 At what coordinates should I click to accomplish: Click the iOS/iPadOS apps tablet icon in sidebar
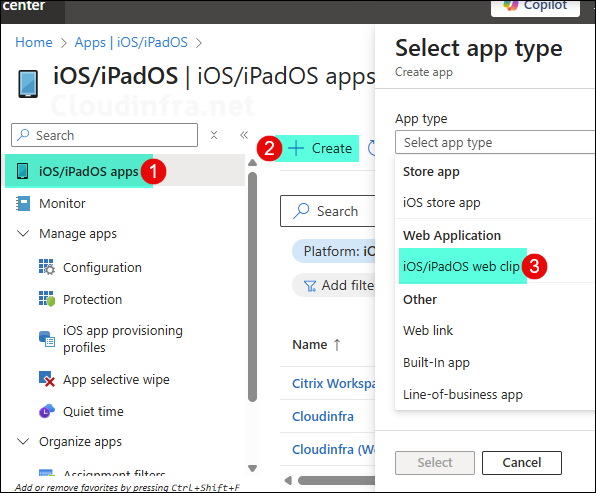point(22,171)
